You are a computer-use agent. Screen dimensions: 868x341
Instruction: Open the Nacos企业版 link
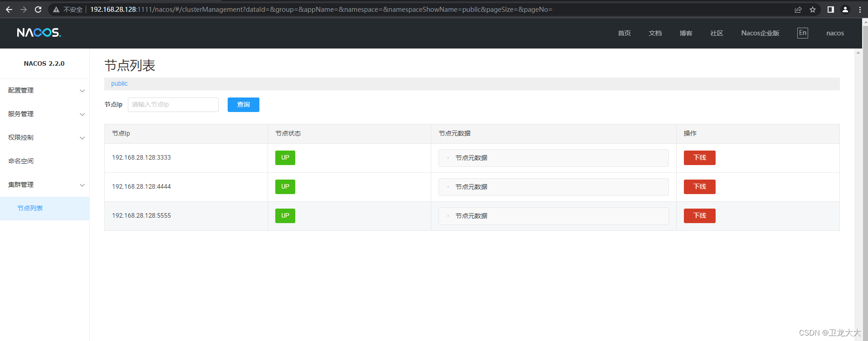point(761,33)
